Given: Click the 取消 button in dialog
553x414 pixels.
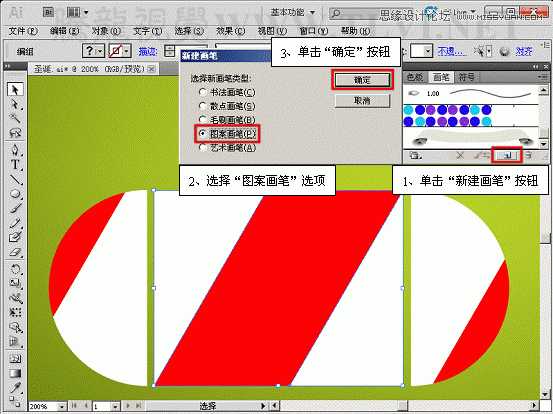Looking at the screenshot, I should coord(363,101).
